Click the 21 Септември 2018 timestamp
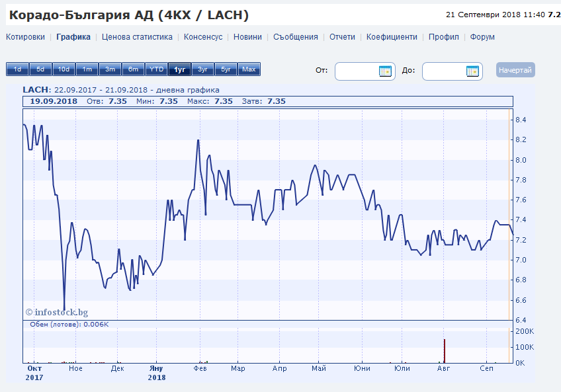 click(x=495, y=15)
